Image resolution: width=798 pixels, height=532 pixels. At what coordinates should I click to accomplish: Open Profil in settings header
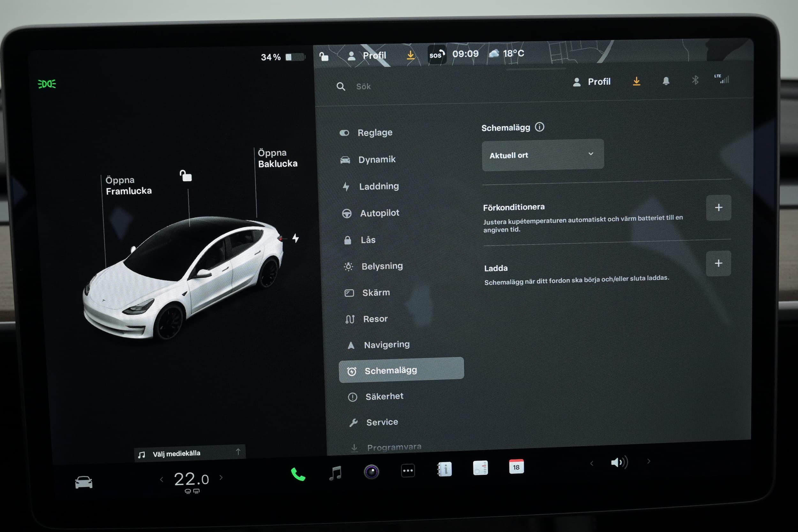(592, 82)
